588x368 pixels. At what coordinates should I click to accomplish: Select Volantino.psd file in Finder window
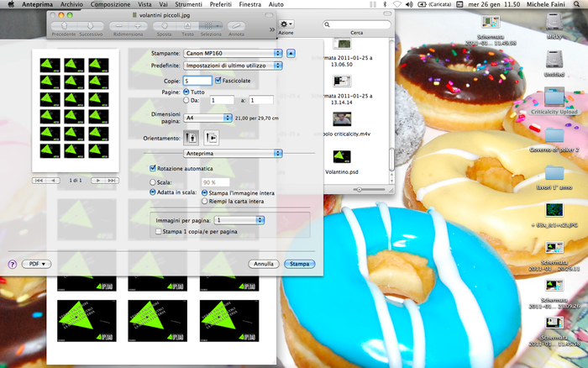pos(342,162)
